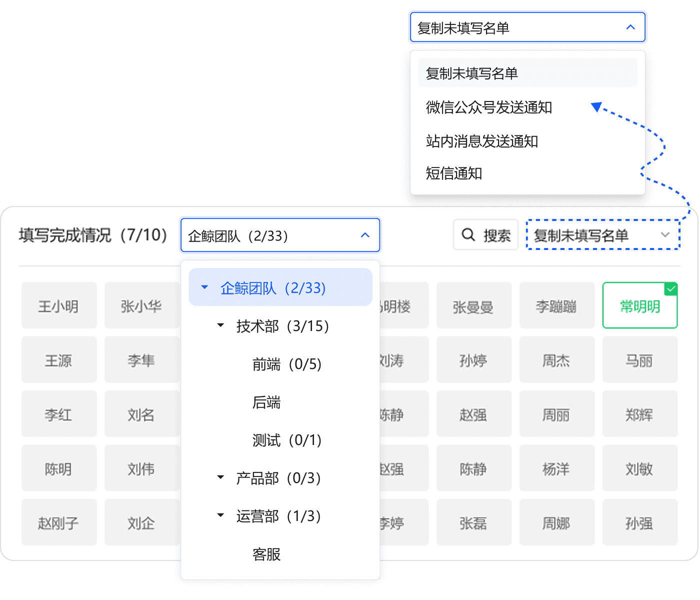Image resolution: width=700 pixels, height=600 pixels.
Task: Select 前端 (0/5) in the tree
Action: (286, 364)
